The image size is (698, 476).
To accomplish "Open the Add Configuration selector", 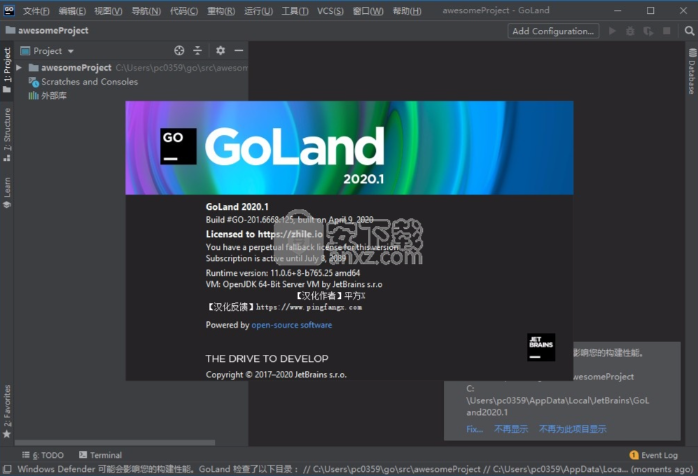I will pos(552,31).
